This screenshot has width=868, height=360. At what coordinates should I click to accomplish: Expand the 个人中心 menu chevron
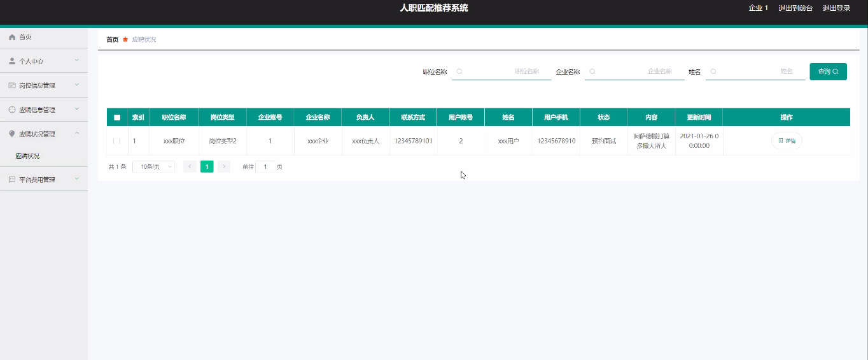coord(76,61)
